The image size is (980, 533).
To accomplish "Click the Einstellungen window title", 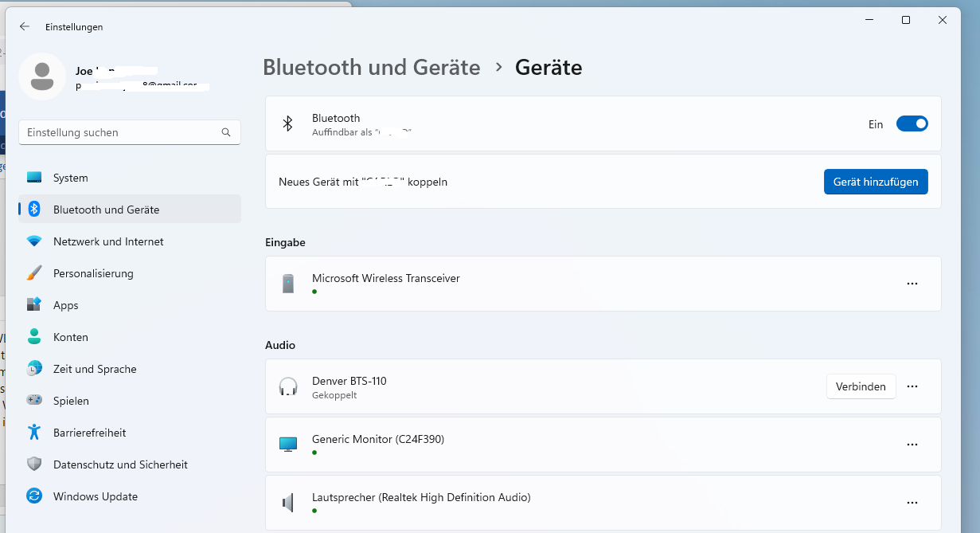I will coord(74,27).
